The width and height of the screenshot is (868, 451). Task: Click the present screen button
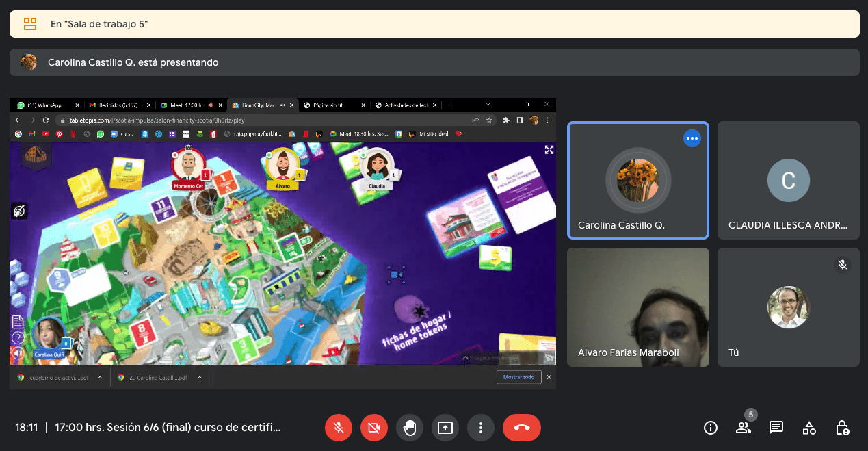(x=445, y=428)
